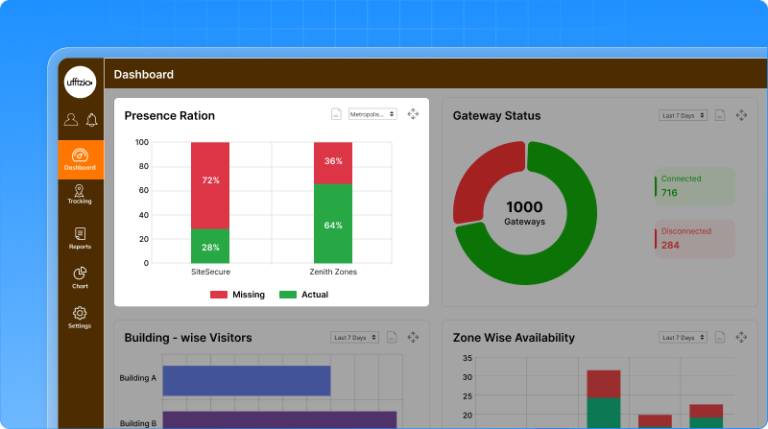Screen dimensions: 768x429
Task: Click the Building A visitors bar
Action: tap(246, 380)
